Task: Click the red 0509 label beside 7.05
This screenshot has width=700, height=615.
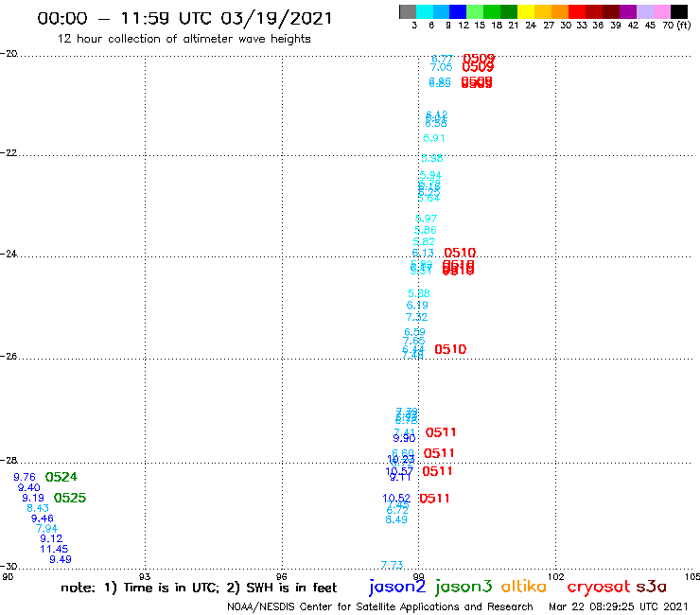Action: pos(478,67)
